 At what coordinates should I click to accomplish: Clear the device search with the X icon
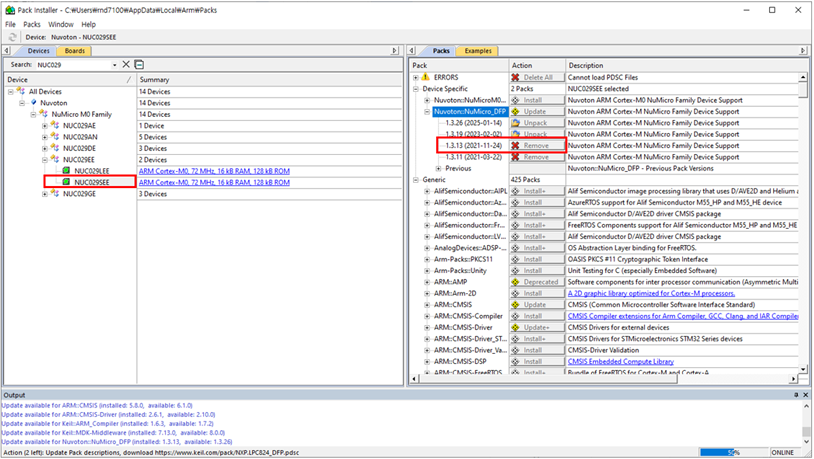click(126, 64)
